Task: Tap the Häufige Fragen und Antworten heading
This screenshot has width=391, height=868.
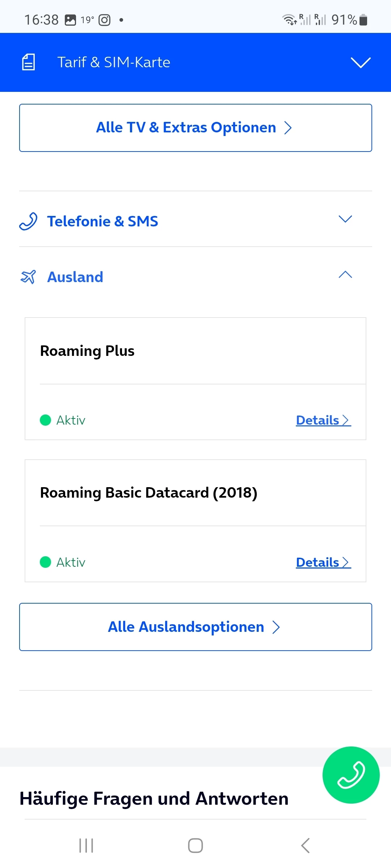Action: pos(154,799)
